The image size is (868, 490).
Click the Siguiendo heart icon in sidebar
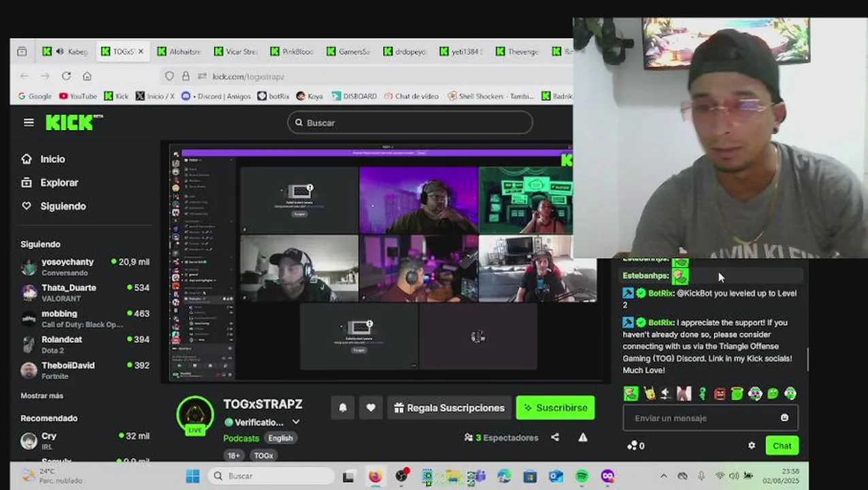pyautogui.click(x=27, y=206)
